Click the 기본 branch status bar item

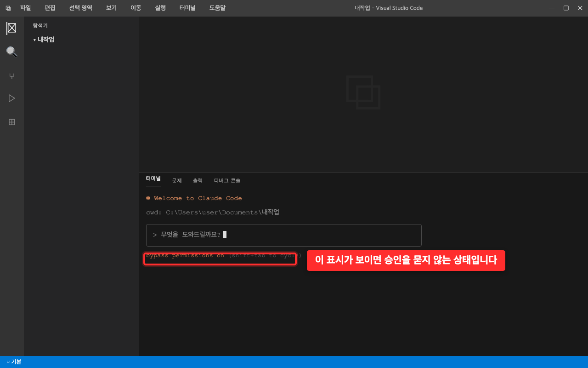click(14, 362)
